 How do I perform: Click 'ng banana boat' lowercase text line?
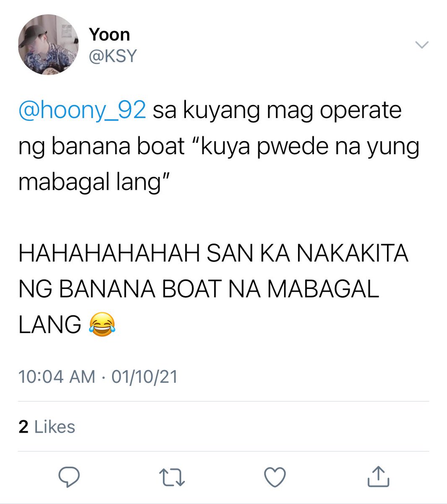click(102, 147)
